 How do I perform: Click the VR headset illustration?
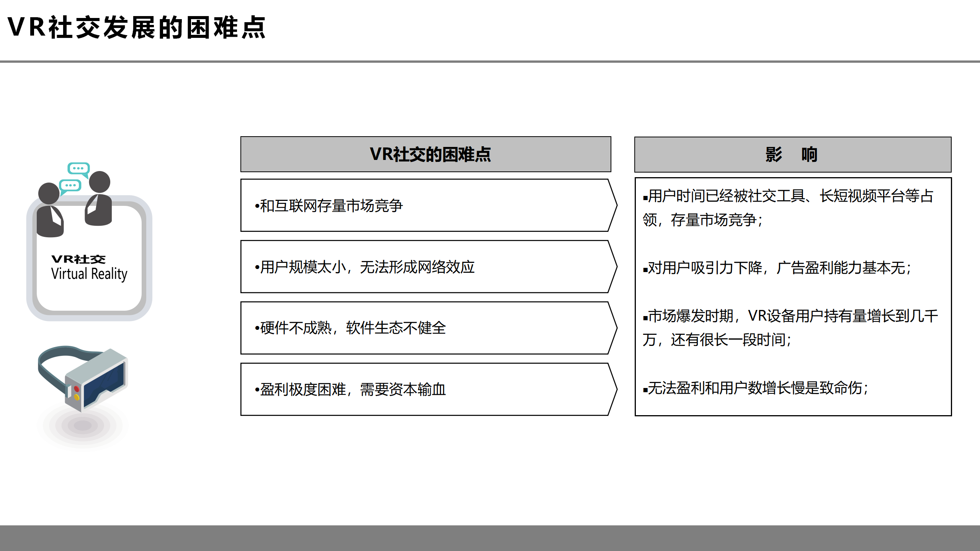[83, 380]
